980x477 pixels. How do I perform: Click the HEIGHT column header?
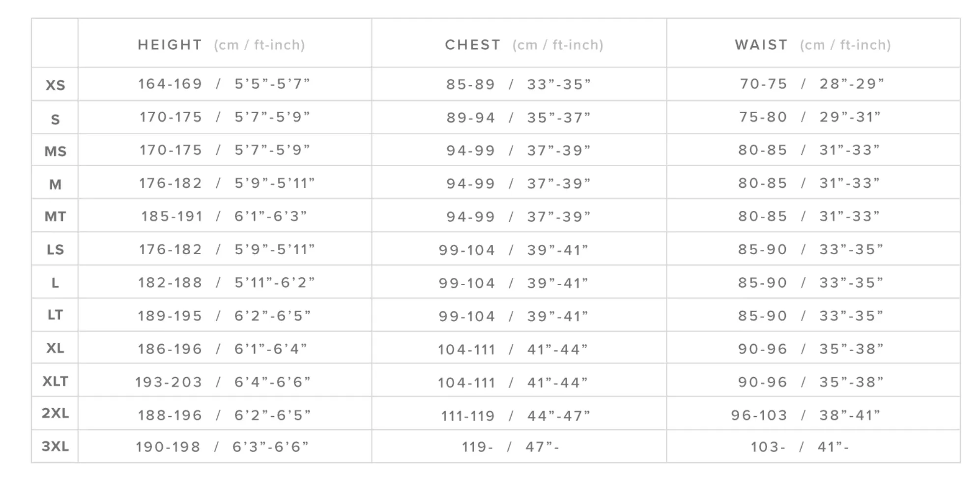pyautogui.click(x=221, y=45)
